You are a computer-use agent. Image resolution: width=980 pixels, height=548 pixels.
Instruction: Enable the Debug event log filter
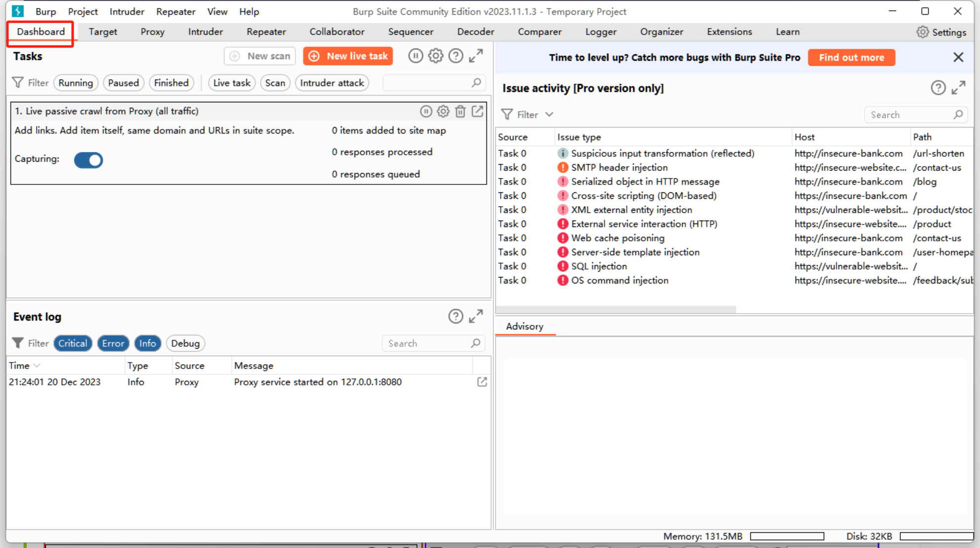point(185,343)
